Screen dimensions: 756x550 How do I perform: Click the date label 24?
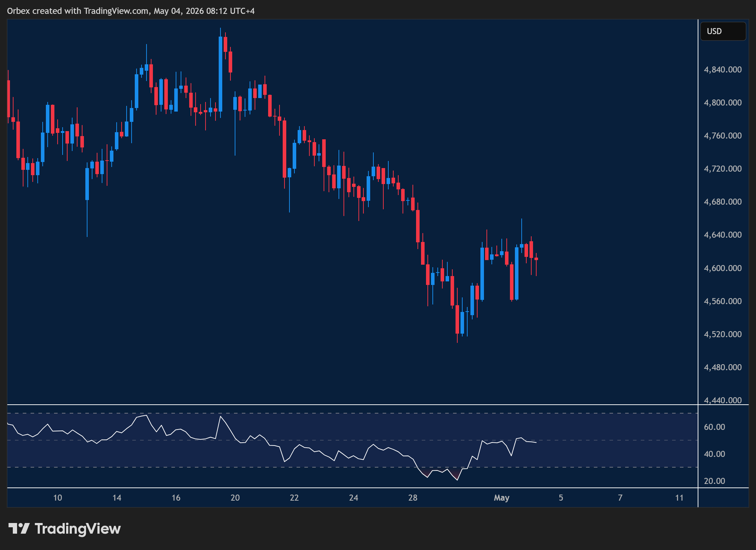tap(353, 497)
